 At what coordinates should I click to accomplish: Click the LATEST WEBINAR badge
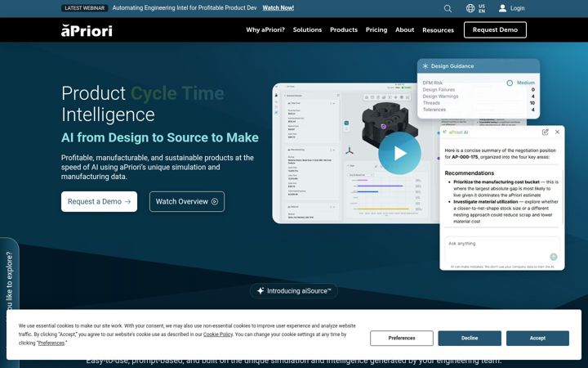pos(85,8)
